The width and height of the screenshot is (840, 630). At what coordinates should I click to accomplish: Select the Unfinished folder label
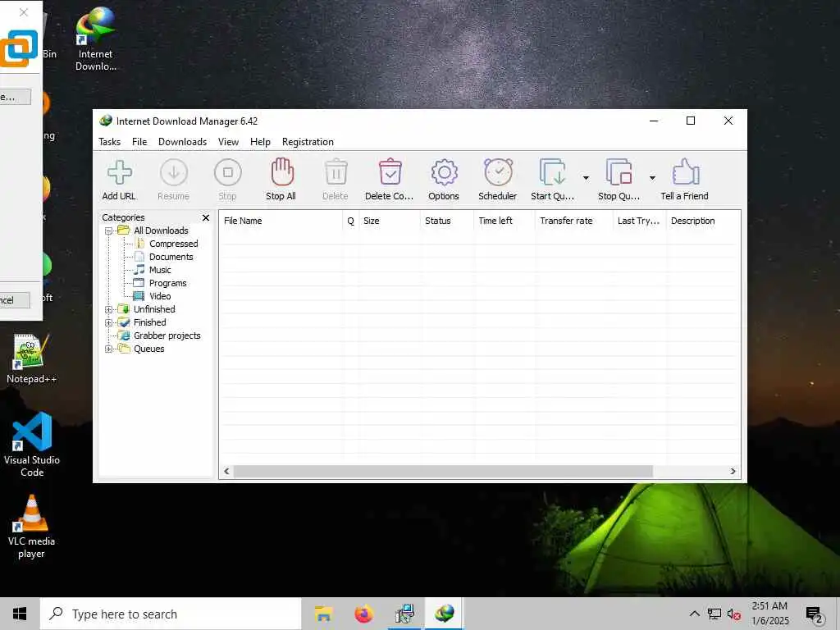tap(154, 309)
